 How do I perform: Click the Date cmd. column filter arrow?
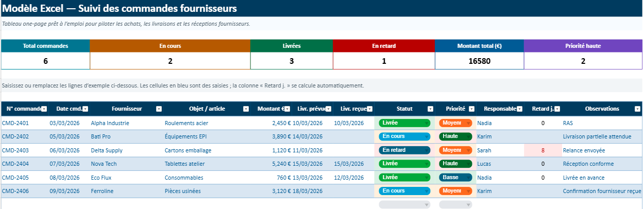pyautogui.click(x=85, y=109)
